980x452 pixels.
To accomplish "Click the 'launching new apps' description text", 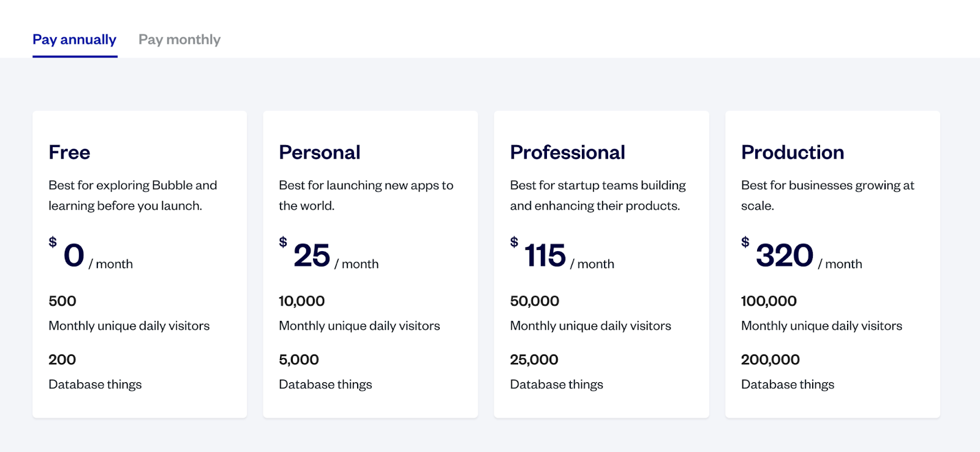I will coord(366,195).
